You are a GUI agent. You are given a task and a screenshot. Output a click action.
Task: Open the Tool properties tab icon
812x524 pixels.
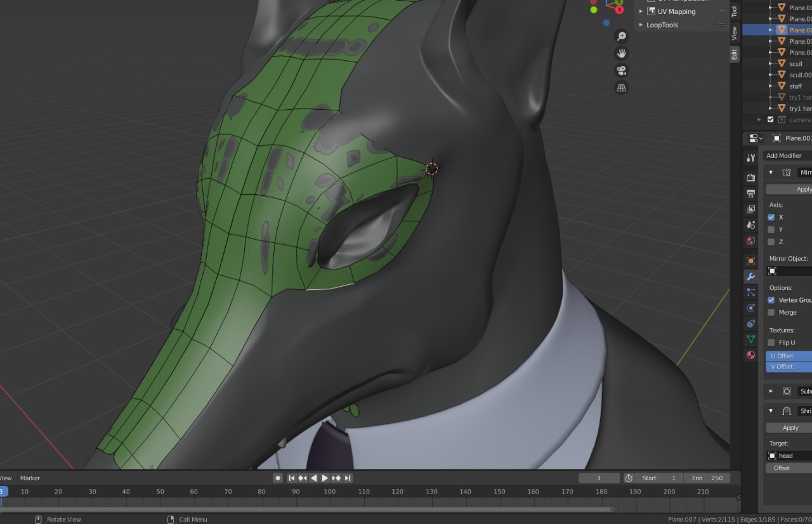751,158
